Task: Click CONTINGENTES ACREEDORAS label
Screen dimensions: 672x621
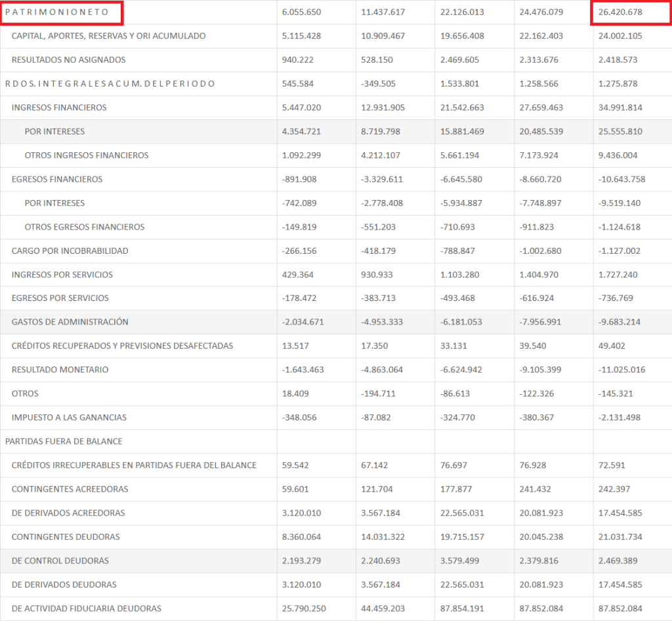Action: 70,489
